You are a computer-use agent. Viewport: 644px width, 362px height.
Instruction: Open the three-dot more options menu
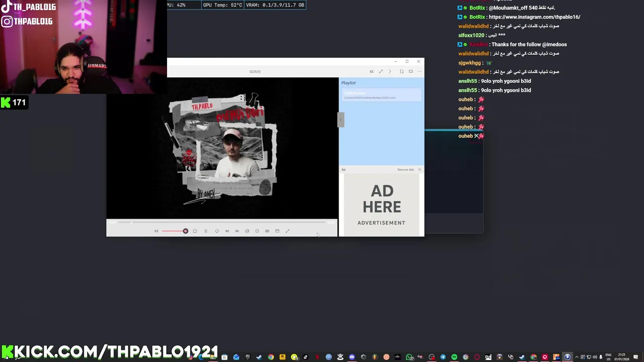pyautogui.click(x=420, y=71)
